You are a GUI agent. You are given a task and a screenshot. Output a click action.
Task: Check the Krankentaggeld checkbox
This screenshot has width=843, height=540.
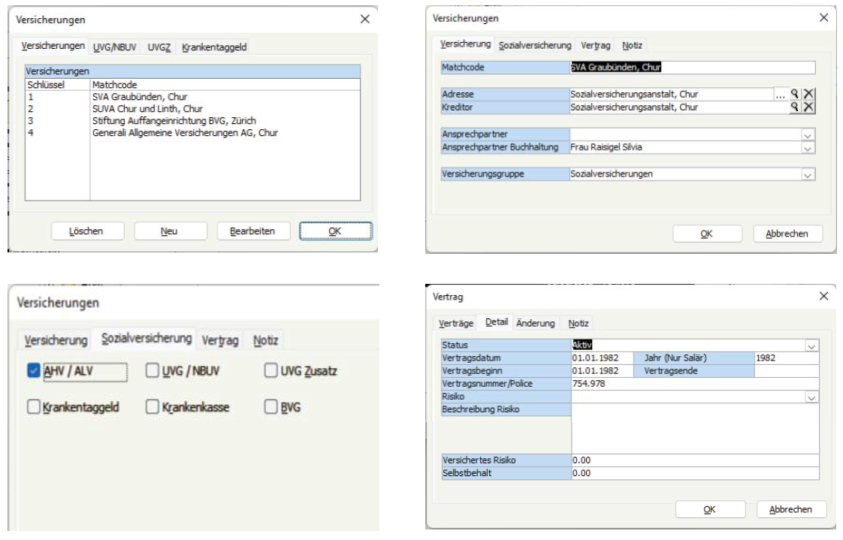pyautogui.click(x=33, y=407)
